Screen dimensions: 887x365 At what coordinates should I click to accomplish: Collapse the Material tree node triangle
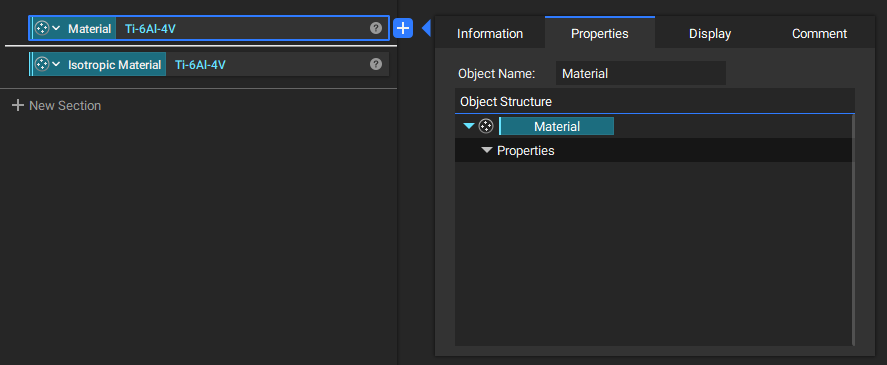point(469,126)
